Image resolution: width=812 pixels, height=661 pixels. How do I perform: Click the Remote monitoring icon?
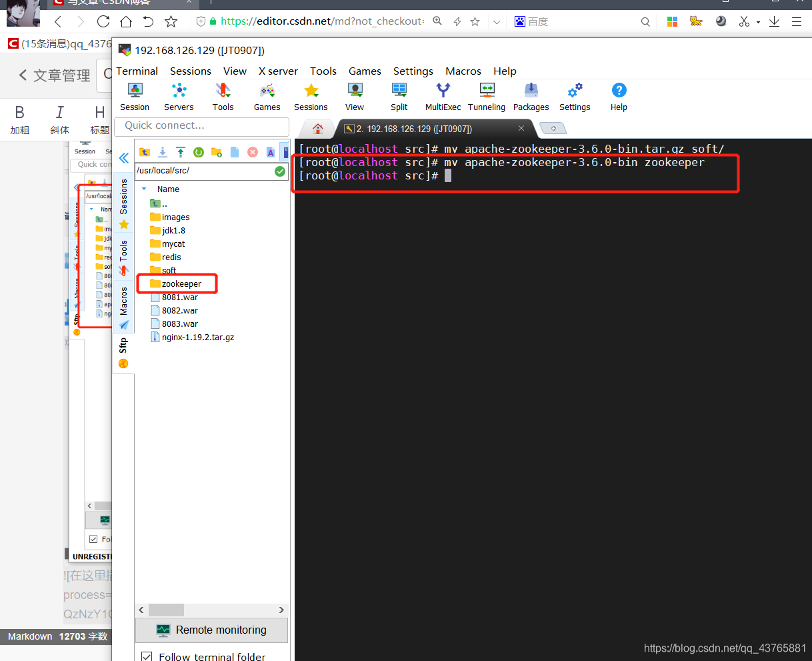(x=163, y=630)
